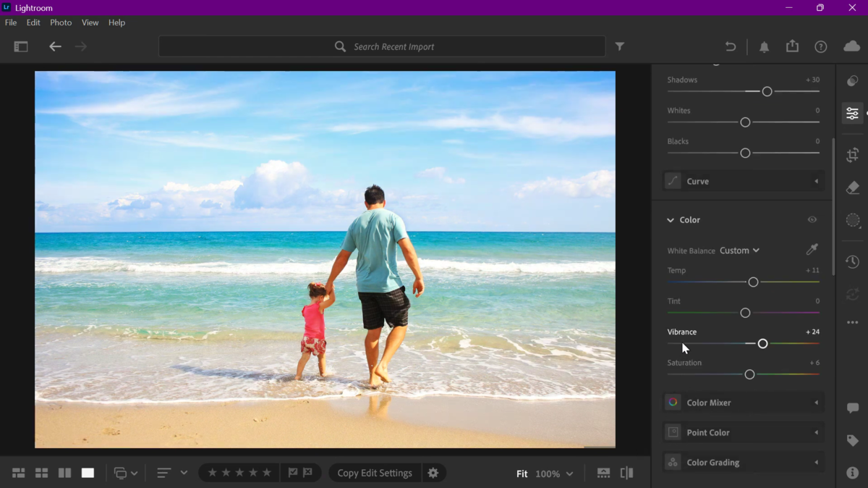The width and height of the screenshot is (868, 488).
Task: Click the Vibrance slider handle
Action: [762, 343]
